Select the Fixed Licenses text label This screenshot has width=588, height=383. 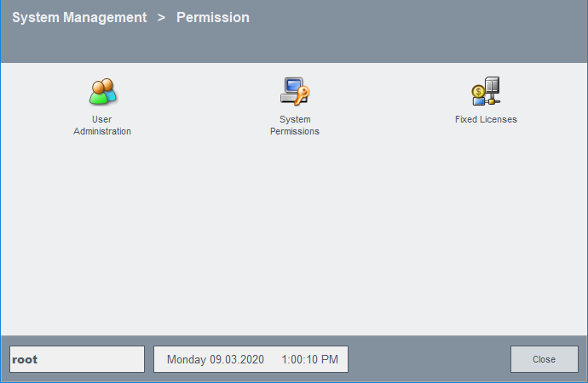click(x=486, y=120)
